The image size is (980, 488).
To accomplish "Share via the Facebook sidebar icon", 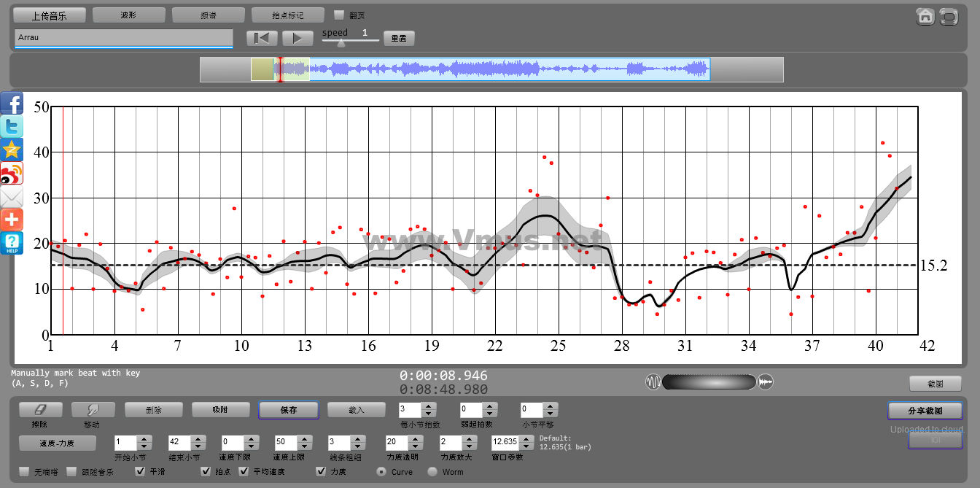I will click(12, 104).
